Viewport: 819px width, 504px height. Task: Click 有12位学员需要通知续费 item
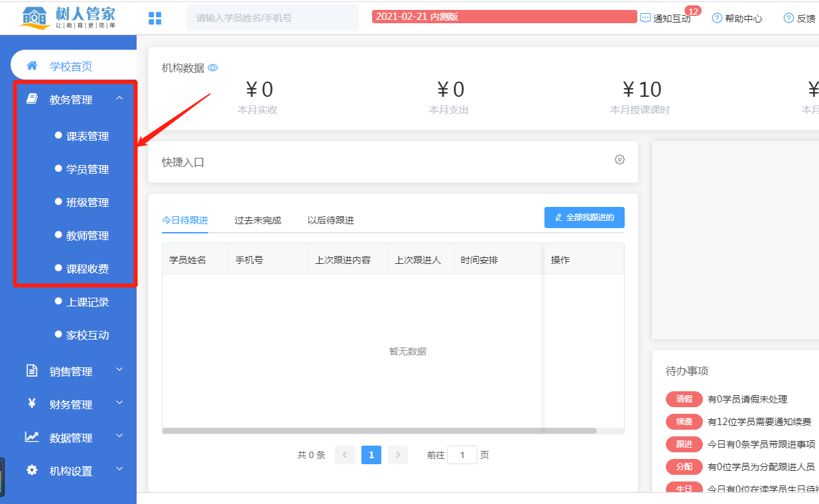[x=759, y=422]
